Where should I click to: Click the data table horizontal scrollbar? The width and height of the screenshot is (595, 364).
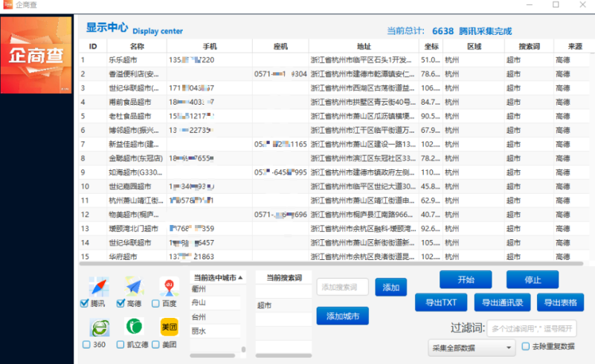coord(331,264)
